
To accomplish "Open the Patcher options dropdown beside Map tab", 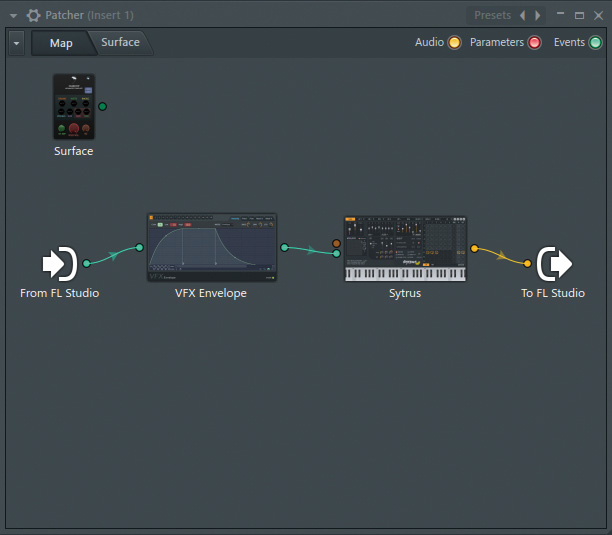I will pos(16,43).
